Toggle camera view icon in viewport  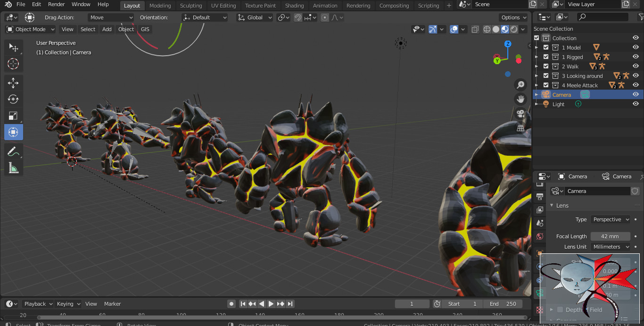(520, 113)
